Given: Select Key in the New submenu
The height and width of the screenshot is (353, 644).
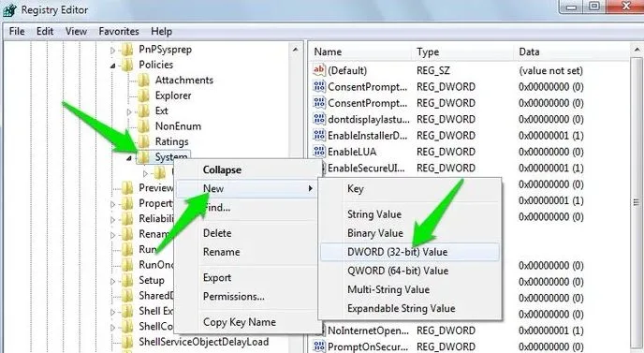Looking at the screenshot, I should click(410, 188).
